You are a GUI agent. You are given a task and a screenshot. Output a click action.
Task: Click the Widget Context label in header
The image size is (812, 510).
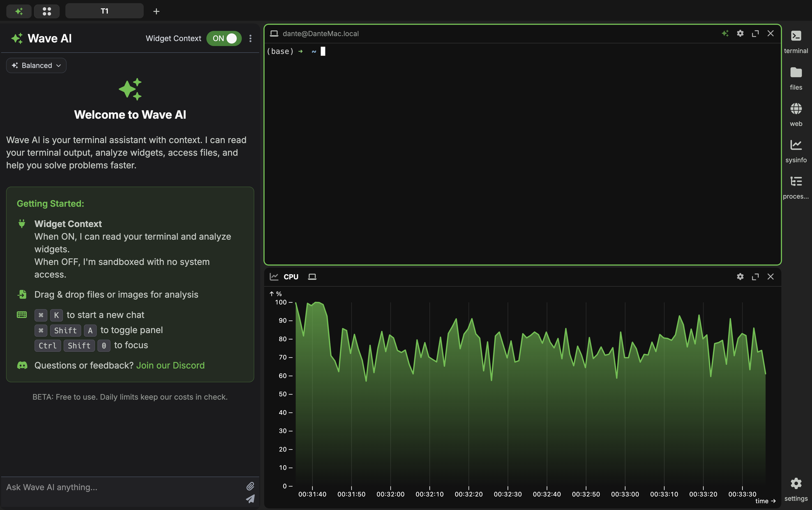[173, 38]
